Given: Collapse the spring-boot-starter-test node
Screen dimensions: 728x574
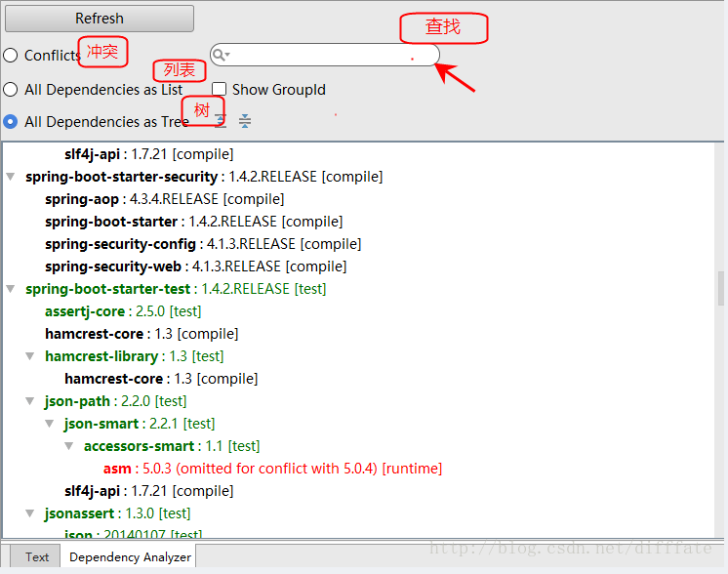Looking at the screenshot, I should tap(11, 289).
